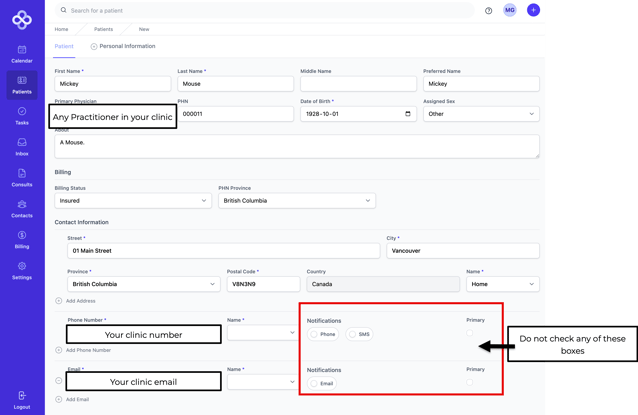This screenshot has width=638, height=415.
Task: Switch to Personal Information tab
Action: click(124, 46)
